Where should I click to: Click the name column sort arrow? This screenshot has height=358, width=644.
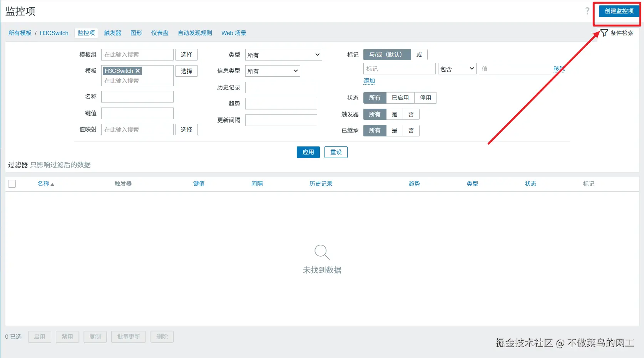pyautogui.click(x=52, y=184)
